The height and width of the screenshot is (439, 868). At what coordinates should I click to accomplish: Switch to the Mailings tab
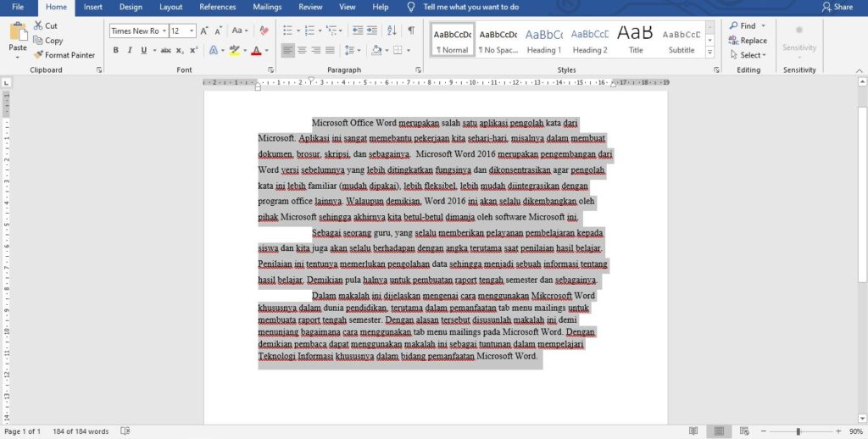(267, 7)
